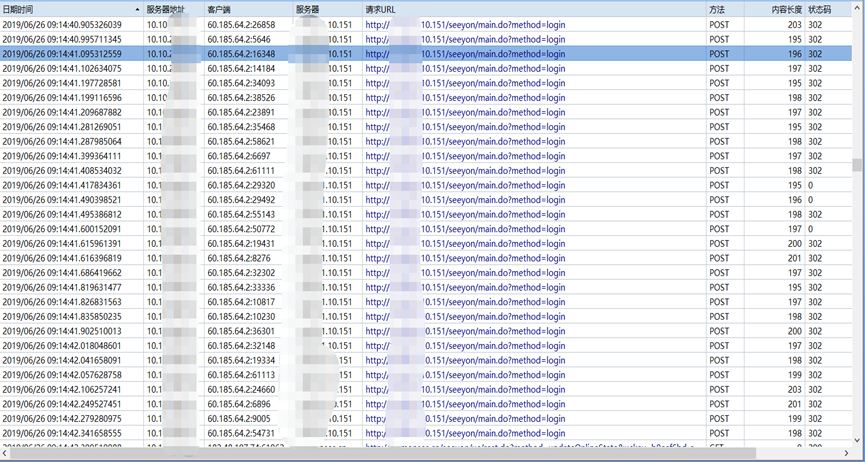Sort entries by 方法 column

717,9
